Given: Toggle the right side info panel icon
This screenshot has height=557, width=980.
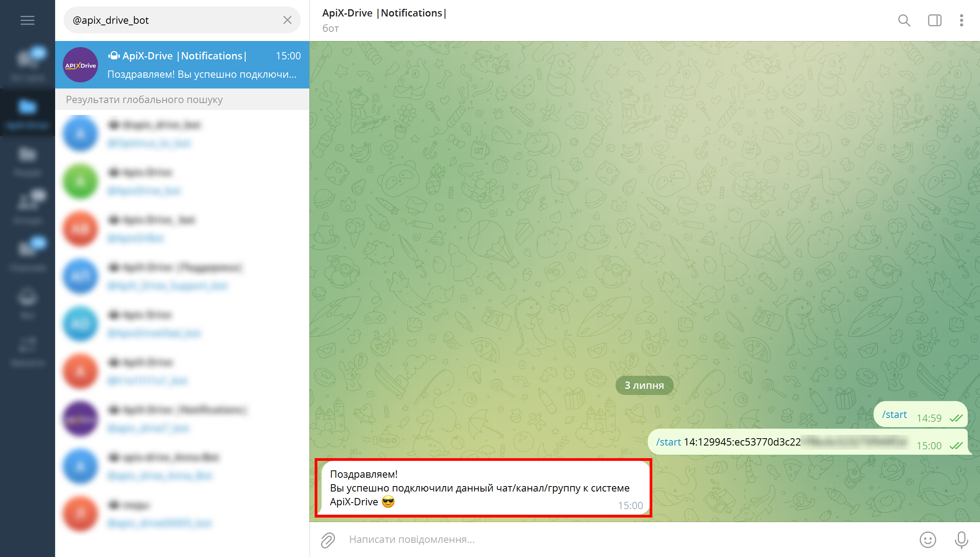Looking at the screenshot, I should 934,20.
